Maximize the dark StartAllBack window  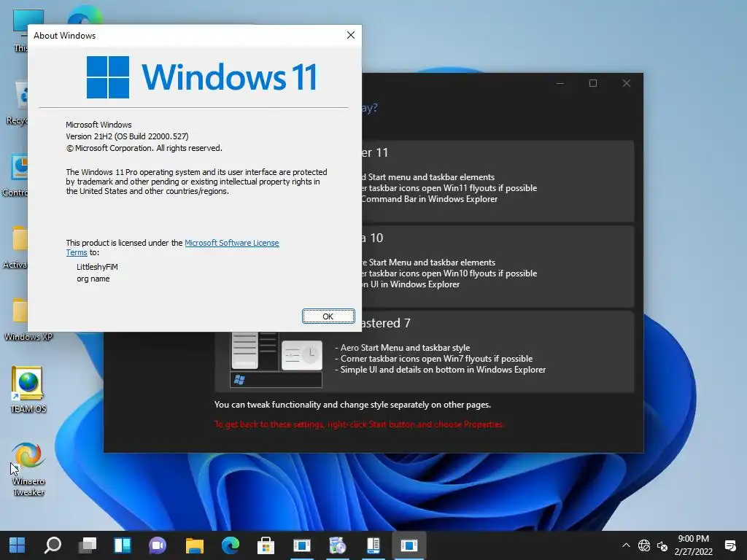pos(593,83)
